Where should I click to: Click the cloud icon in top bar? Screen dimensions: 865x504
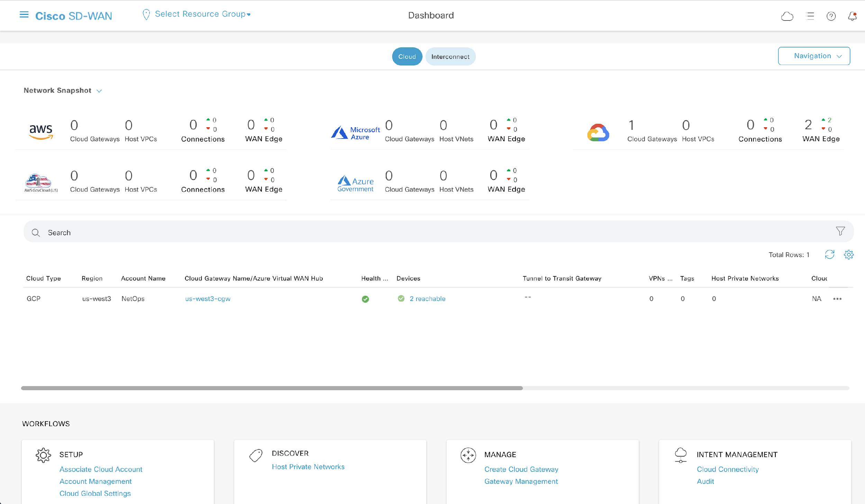tap(787, 16)
